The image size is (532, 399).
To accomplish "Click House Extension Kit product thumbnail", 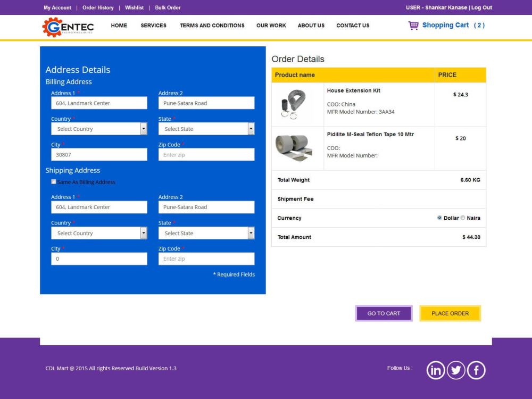I will pos(294,104).
